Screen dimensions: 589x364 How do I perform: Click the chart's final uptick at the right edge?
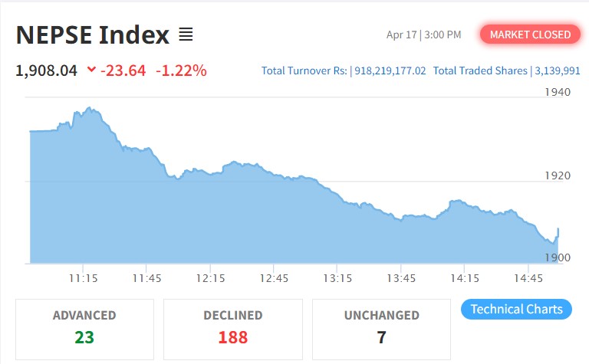pos(558,231)
